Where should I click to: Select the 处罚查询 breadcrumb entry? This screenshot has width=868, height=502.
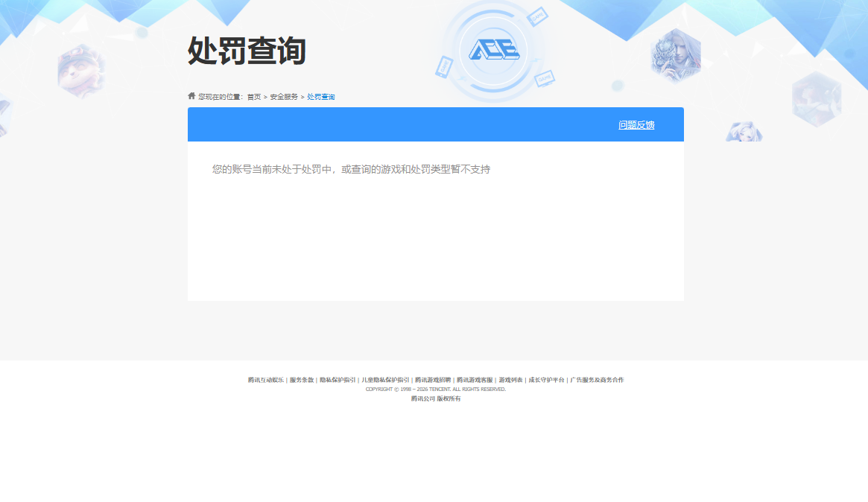[320, 96]
